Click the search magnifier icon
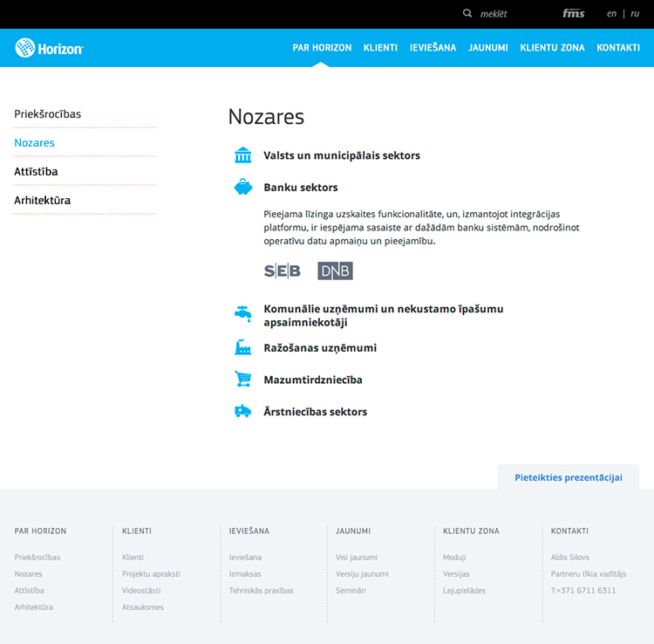Viewport: 654px width, 644px height. tap(467, 13)
